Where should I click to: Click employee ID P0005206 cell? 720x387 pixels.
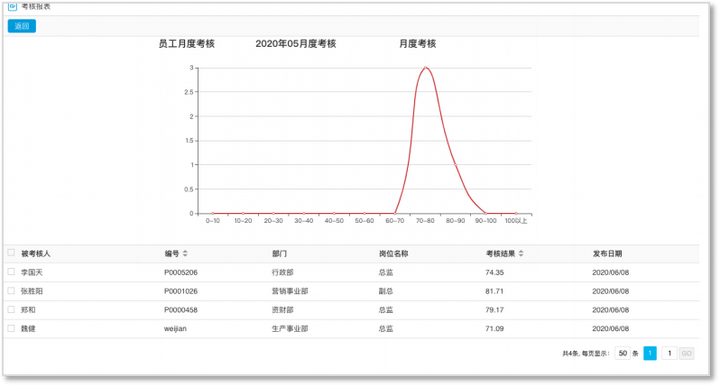pos(181,272)
